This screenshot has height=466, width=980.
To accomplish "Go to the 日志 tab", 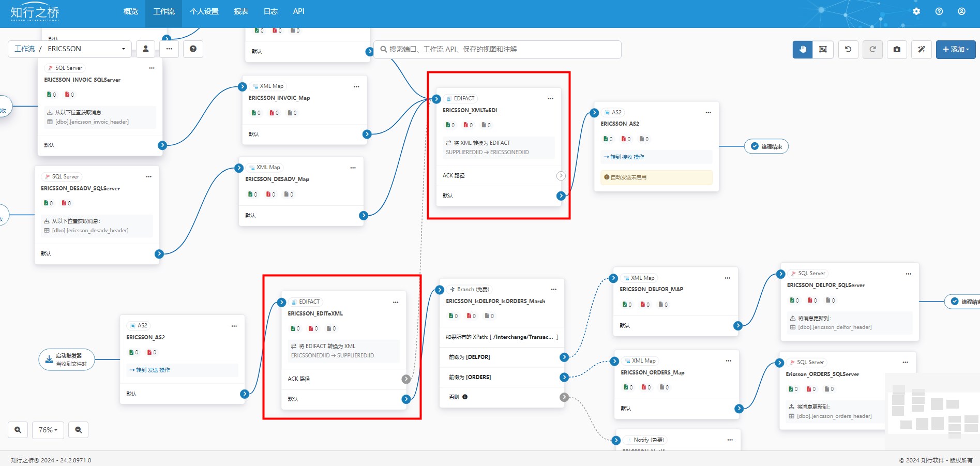I will click(x=270, y=11).
